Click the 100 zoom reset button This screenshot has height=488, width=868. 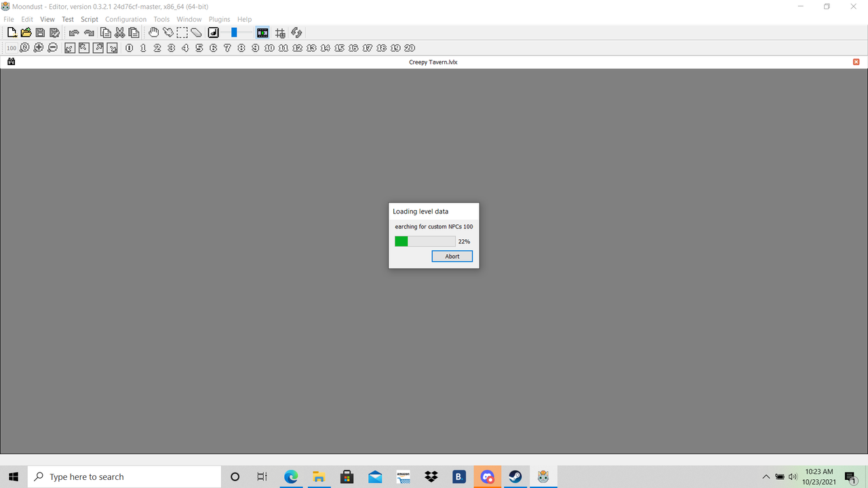click(x=12, y=47)
